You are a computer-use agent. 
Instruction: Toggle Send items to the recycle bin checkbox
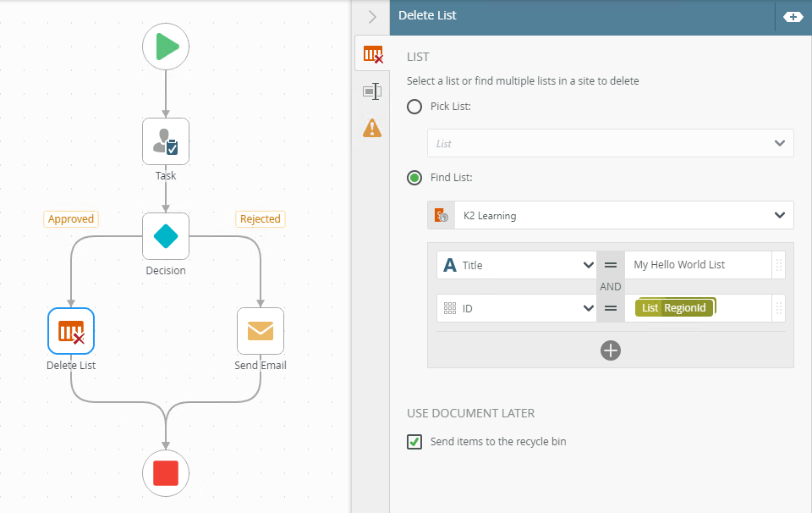414,442
